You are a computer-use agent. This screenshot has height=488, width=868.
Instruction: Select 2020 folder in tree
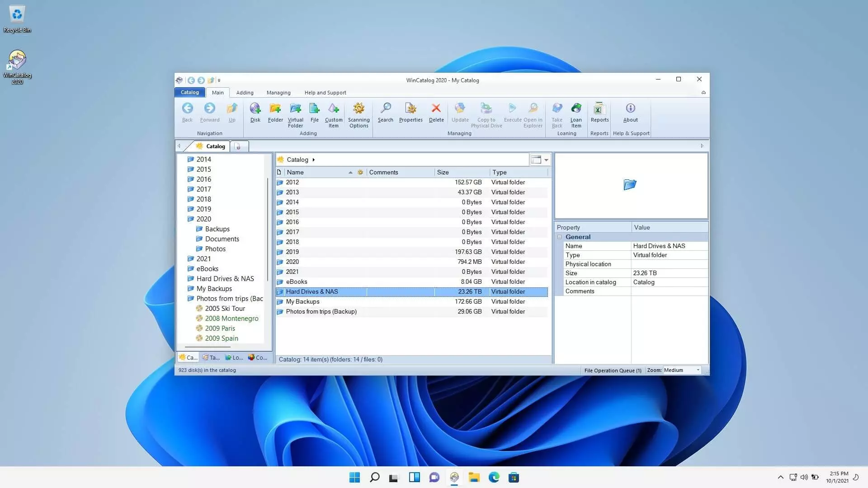(203, 219)
